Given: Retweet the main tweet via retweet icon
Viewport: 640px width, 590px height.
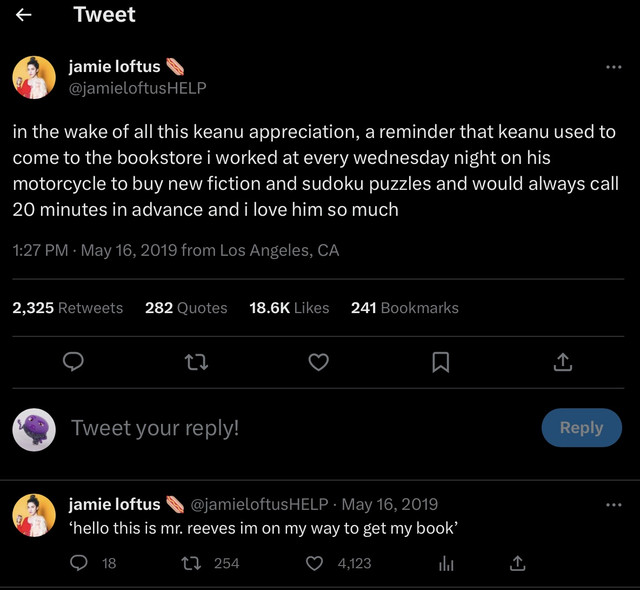Looking at the screenshot, I should (196, 362).
